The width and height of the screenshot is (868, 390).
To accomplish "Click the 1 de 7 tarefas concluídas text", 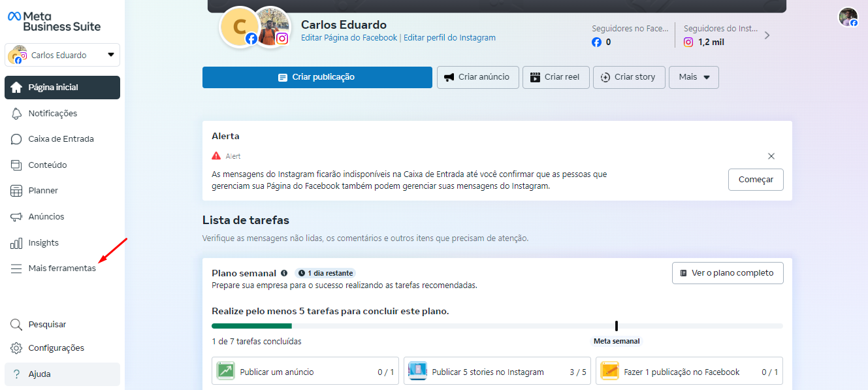I will coord(257,342).
